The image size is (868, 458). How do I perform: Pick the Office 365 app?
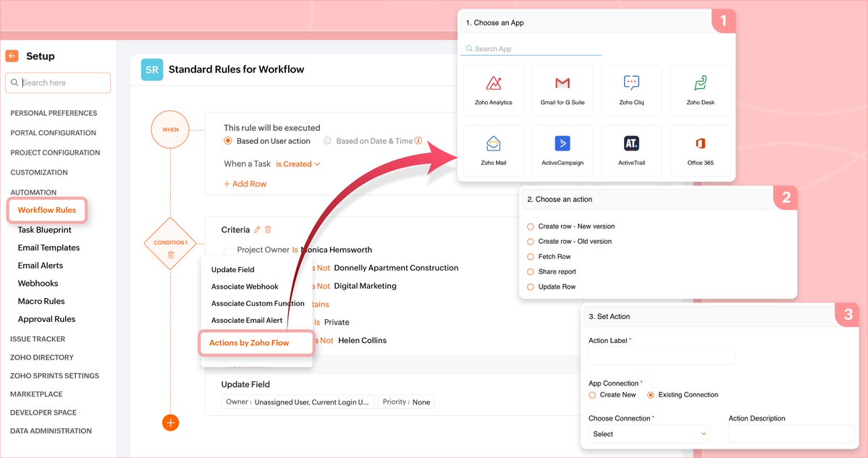point(700,150)
